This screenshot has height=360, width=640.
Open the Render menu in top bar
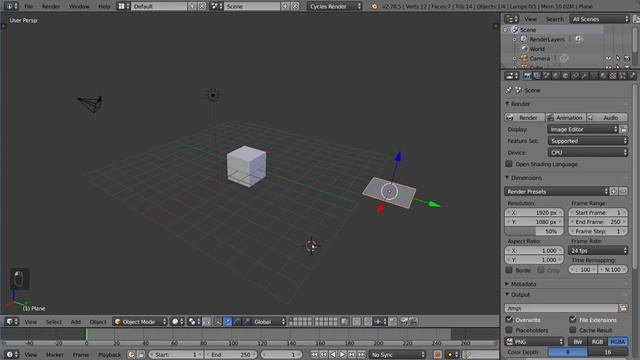click(51, 7)
